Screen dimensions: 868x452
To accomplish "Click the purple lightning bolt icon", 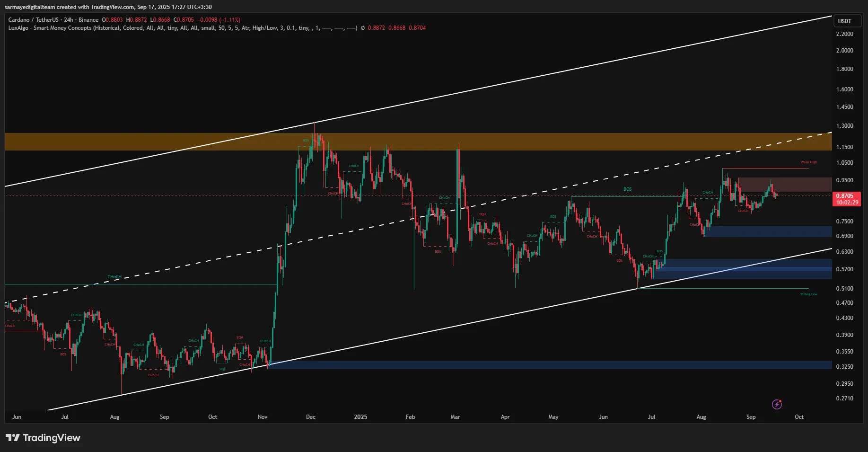I will coord(777,404).
